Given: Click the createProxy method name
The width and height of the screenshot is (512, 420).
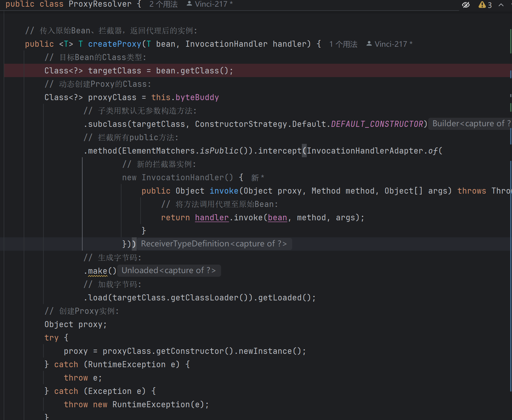Looking at the screenshot, I should point(115,44).
